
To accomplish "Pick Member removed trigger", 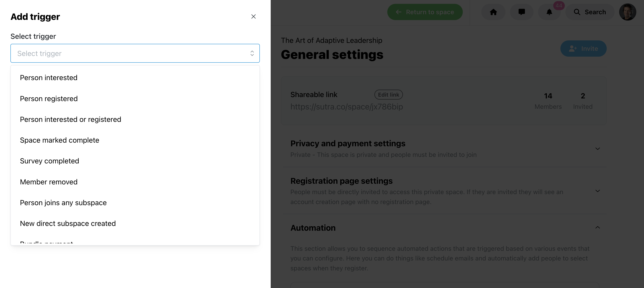I will [x=135, y=182].
